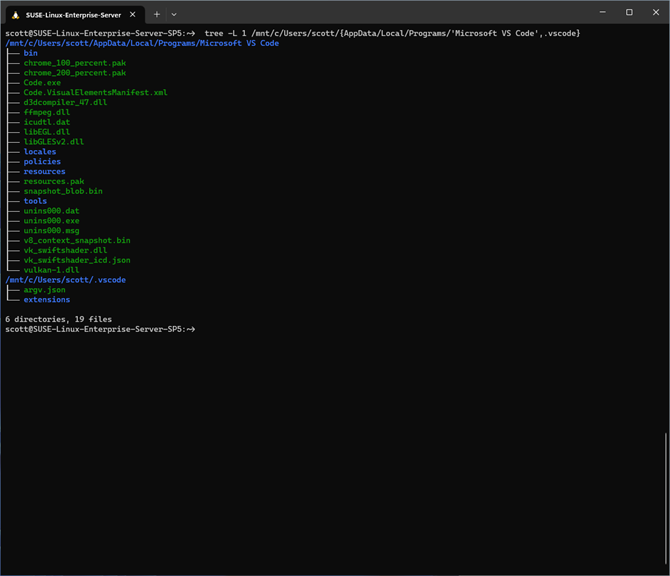This screenshot has height=576, width=670.
Task: Select the SUSE-Linux-Enterprise-Server tab
Action: click(76, 15)
